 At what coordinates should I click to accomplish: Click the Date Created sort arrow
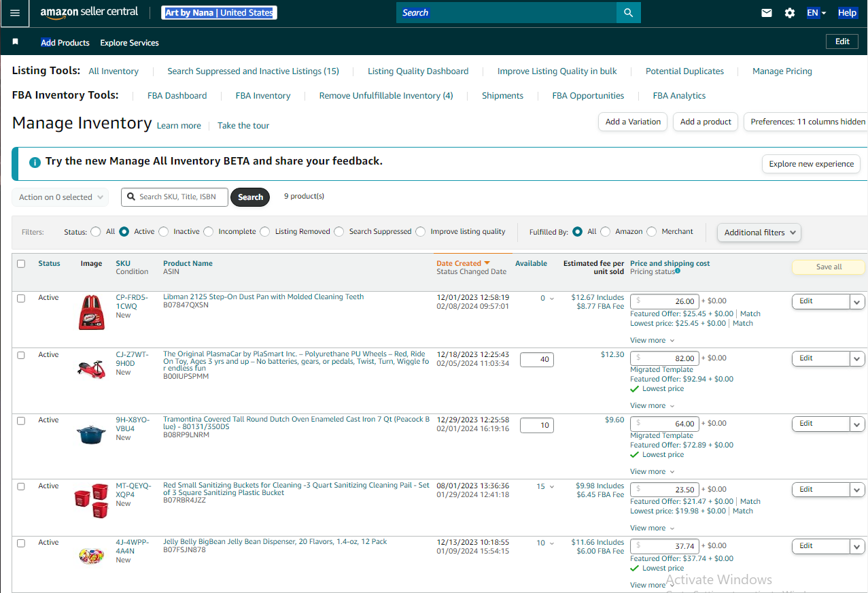pos(487,263)
